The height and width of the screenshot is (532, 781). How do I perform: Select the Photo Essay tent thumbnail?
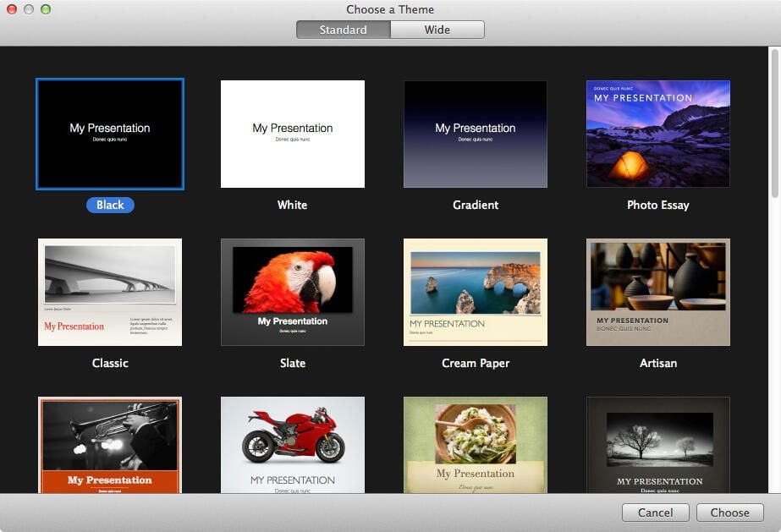(658, 134)
